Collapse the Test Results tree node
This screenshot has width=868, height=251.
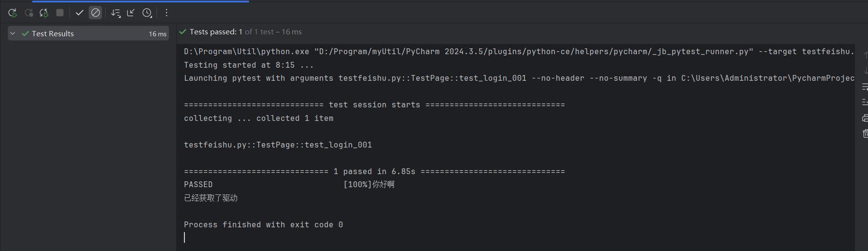click(13, 34)
